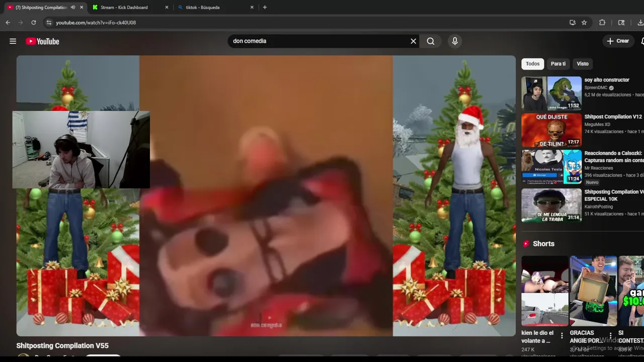Open Shitposting Compilation ESPECIAL 10K title
Screen dimensions: 644x362
(x=614, y=196)
